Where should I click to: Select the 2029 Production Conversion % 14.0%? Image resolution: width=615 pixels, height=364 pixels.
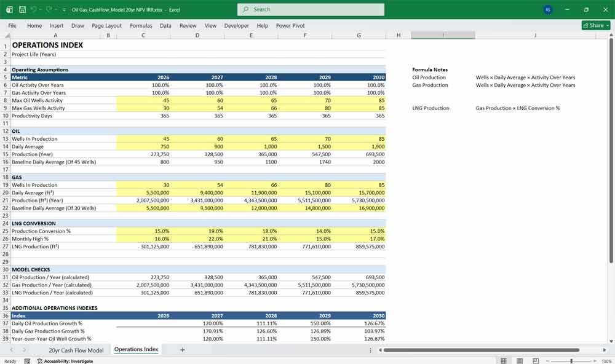[x=305, y=231]
